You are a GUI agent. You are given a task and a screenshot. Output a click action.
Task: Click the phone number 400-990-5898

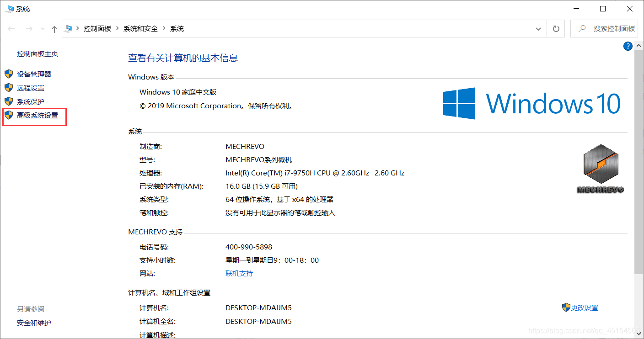click(249, 247)
